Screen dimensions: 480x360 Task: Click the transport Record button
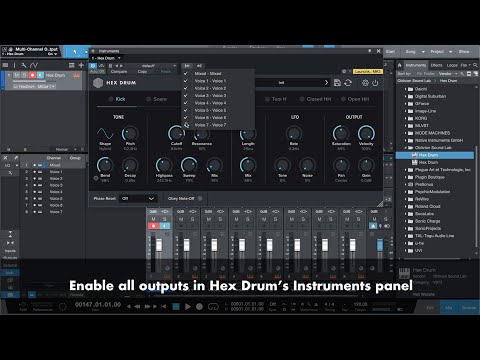pos(199,306)
